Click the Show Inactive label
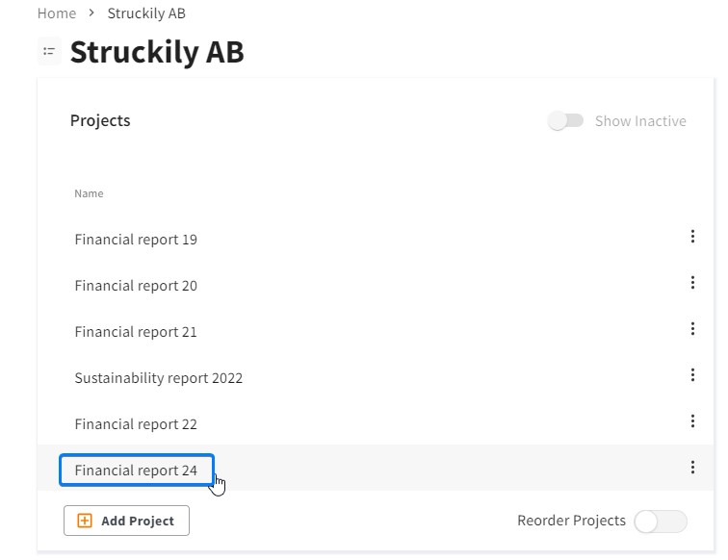The height and width of the screenshot is (560, 728). pos(640,121)
